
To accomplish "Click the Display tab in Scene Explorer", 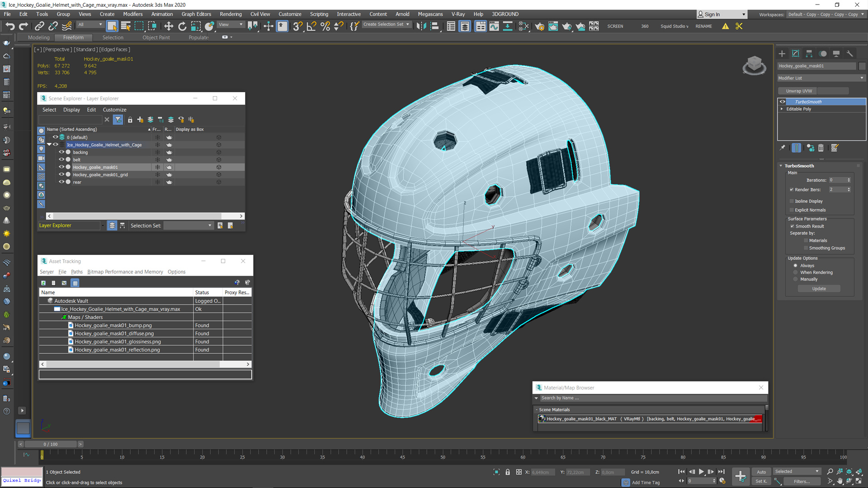I will 71,110.
